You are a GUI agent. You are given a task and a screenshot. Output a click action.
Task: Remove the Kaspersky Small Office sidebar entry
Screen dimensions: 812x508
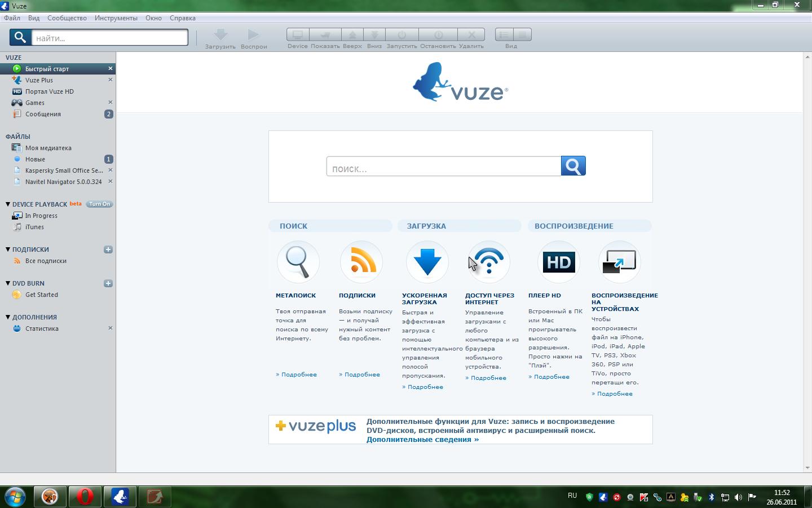[111, 170]
